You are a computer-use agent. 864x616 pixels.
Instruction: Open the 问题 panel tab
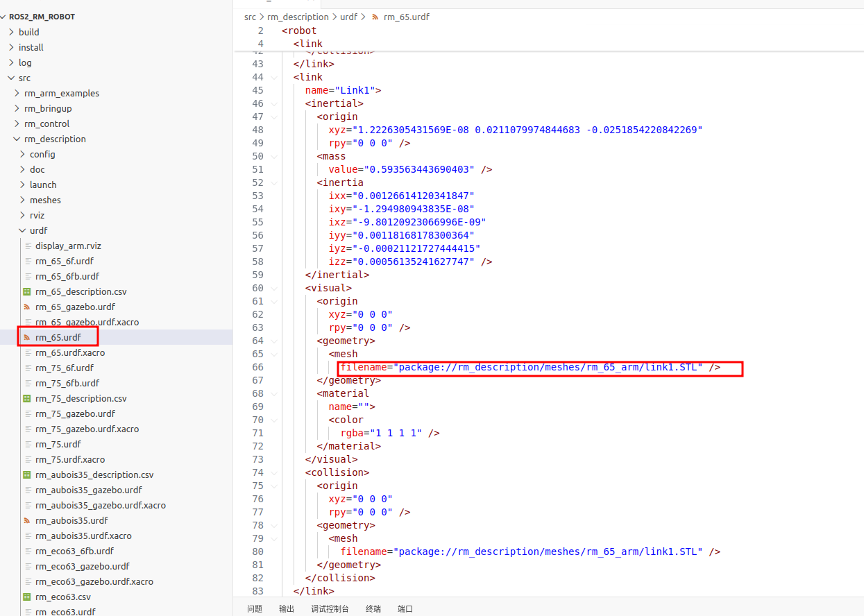tap(255, 608)
